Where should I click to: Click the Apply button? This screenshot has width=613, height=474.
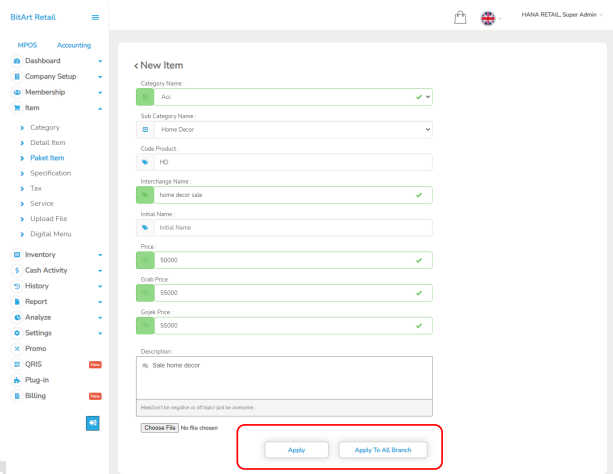click(297, 450)
